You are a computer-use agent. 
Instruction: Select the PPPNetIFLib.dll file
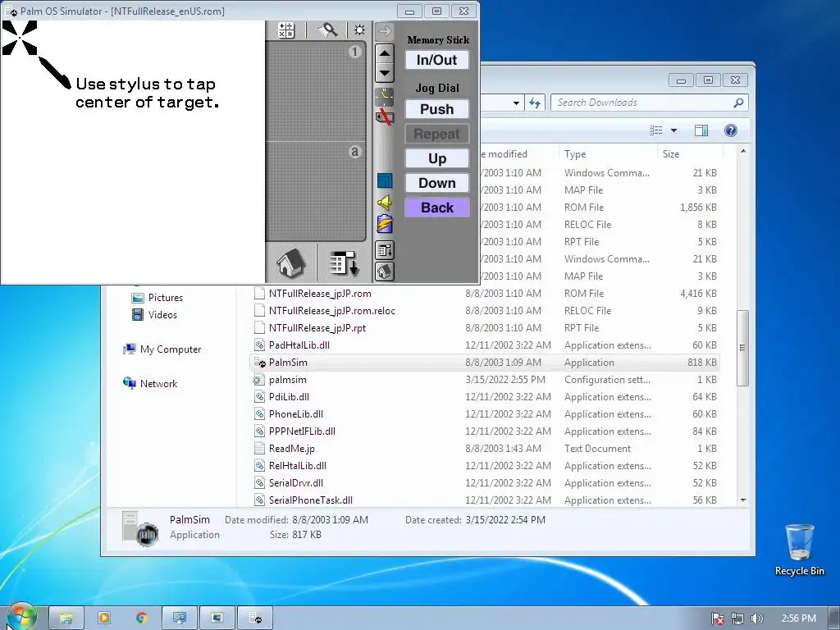pyautogui.click(x=486, y=431)
